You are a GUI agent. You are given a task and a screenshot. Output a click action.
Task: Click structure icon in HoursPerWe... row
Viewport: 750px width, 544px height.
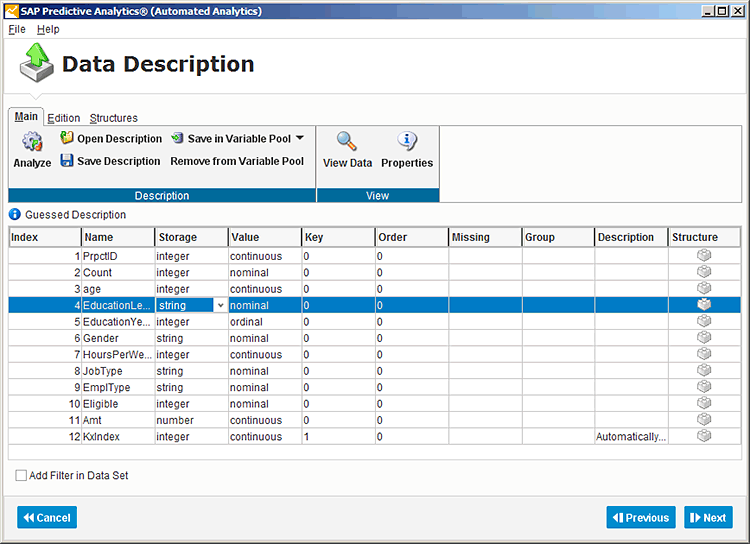click(704, 354)
